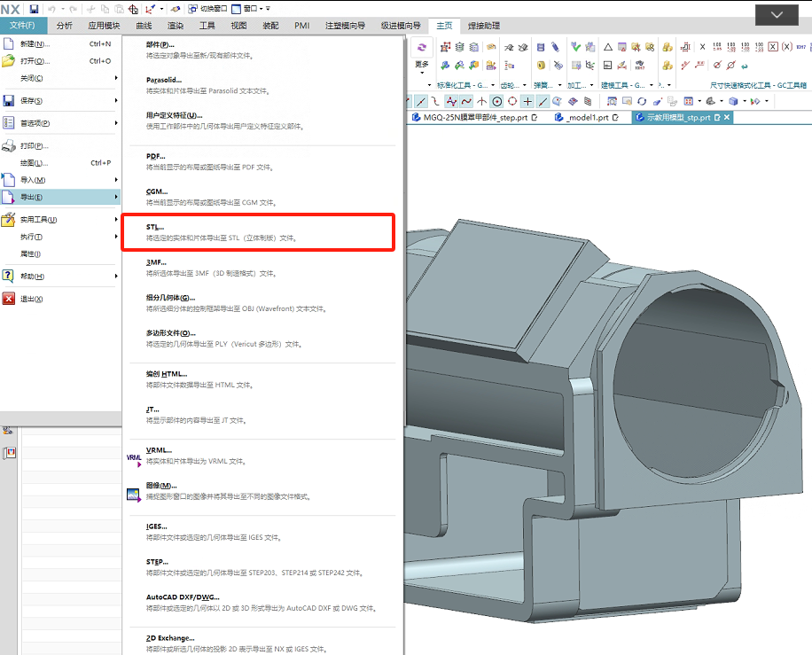Select Parasolid... export option
The width and height of the screenshot is (812, 655).
[x=262, y=85]
